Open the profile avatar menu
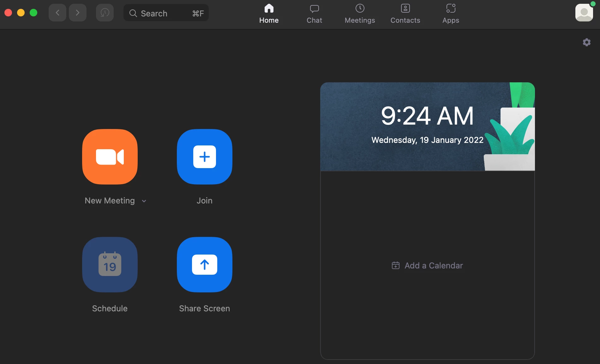Screen dimensions: 600x364 click(x=584, y=13)
